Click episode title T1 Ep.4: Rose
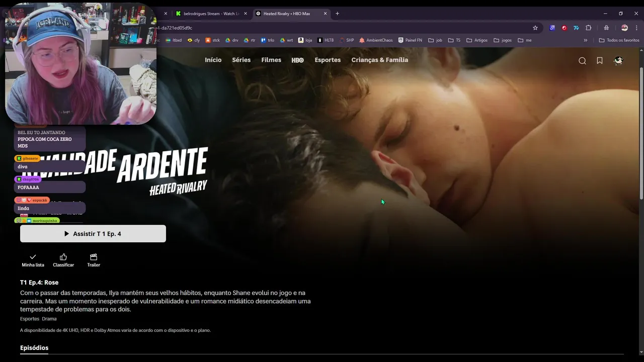Screen dimensions: 644x362 [39, 283]
